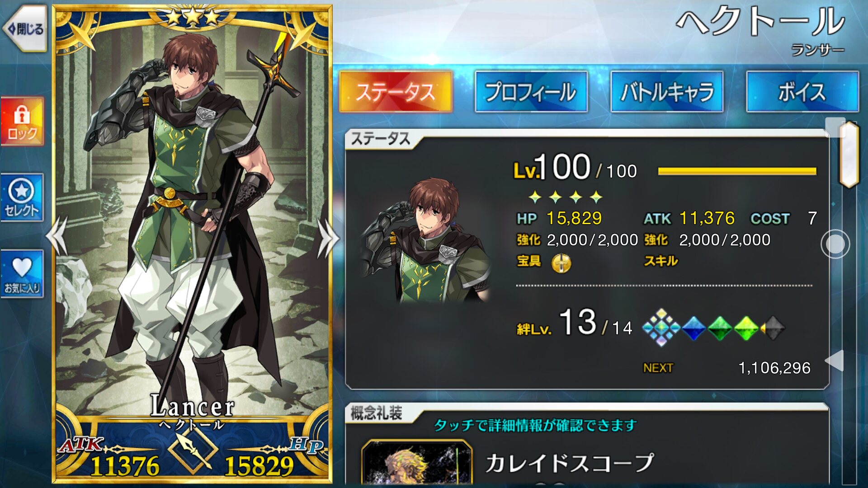The width and height of the screenshot is (868, 488).
Task: Toggle the お気に入り heart favorite button
Action: pos(22,274)
